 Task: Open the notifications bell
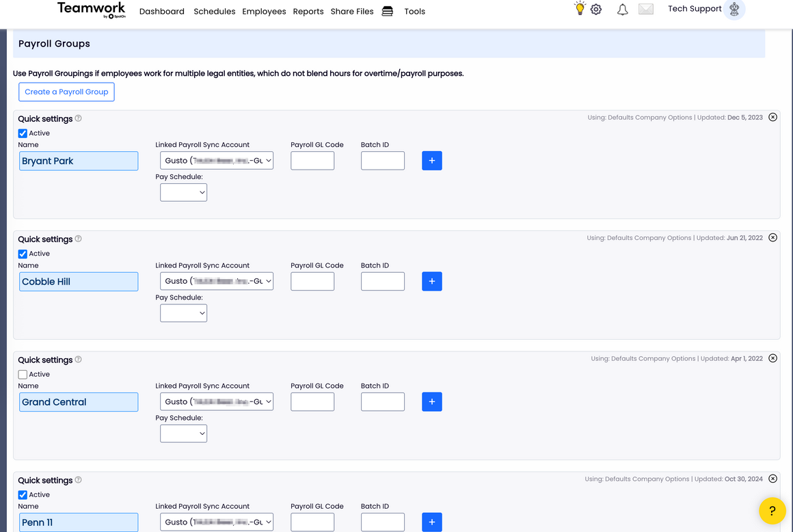[623, 9]
